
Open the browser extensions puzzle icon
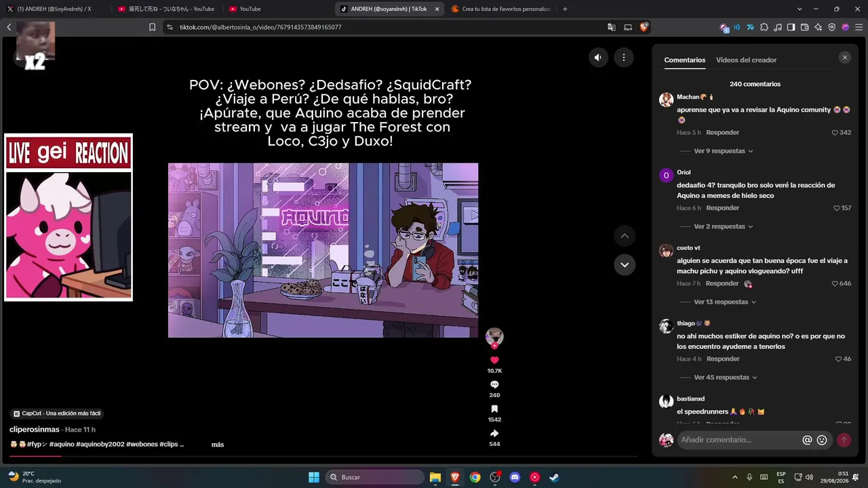pos(764,27)
